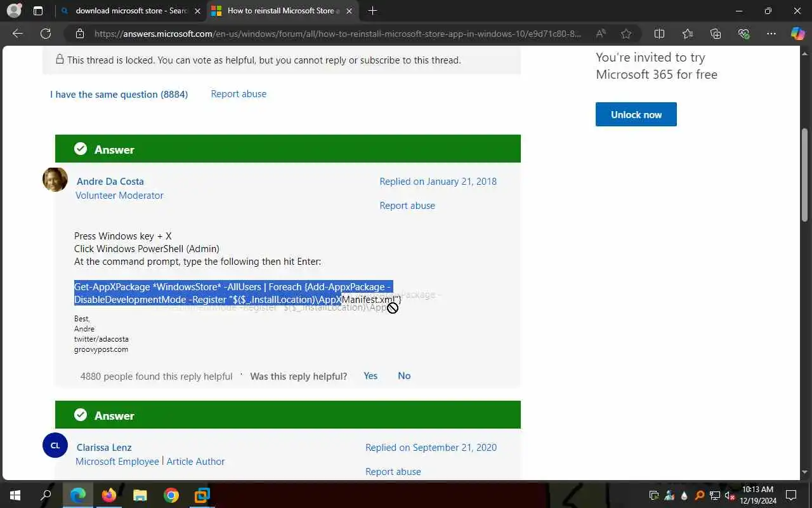
Task: Open the notification center
Action: point(791,495)
